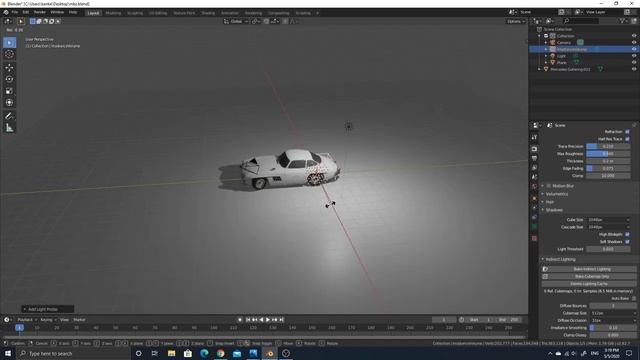Switch to the Shading workspace tab

tap(208, 13)
